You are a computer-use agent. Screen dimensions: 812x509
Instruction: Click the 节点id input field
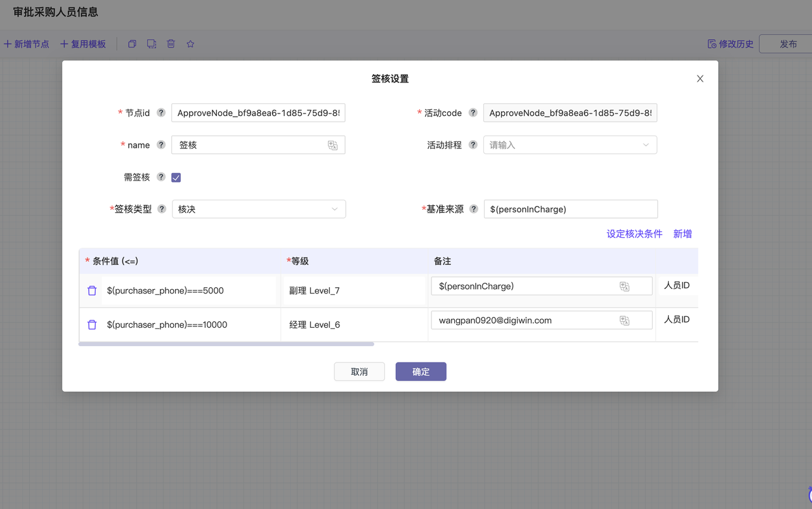click(258, 113)
